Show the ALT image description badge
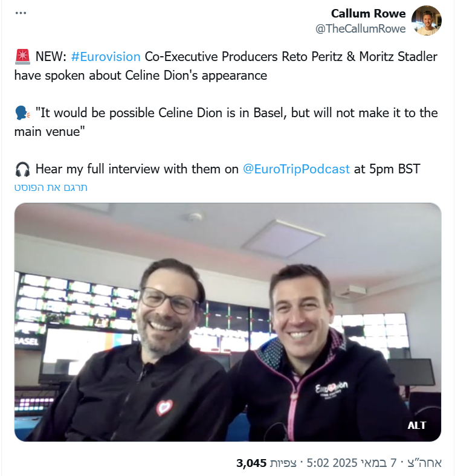This screenshot has height=476, width=455. pyautogui.click(x=417, y=425)
